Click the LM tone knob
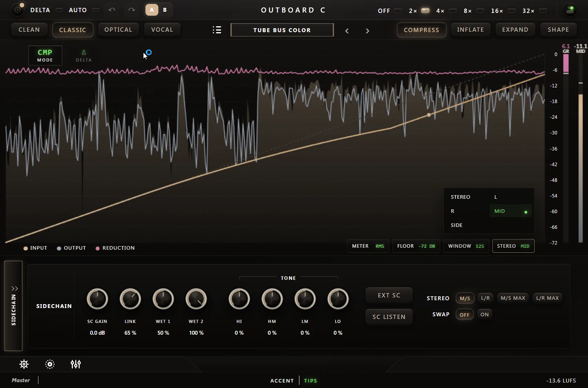 click(x=305, y=299)
